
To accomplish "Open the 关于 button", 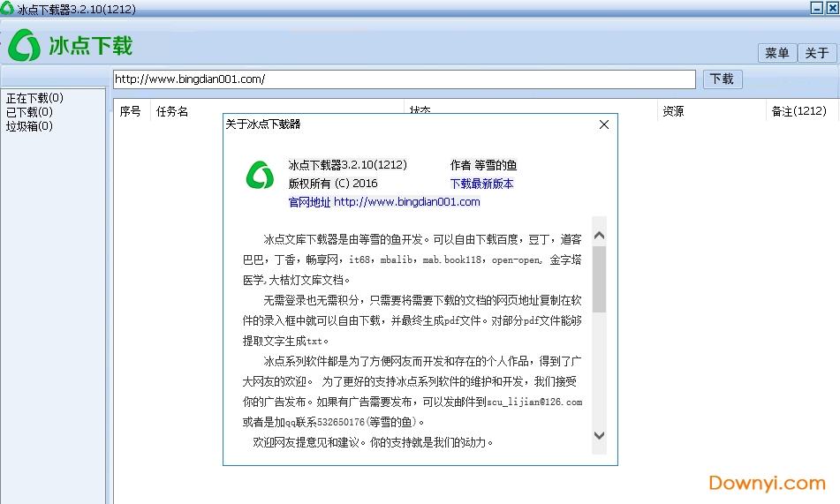I will 817,53.
